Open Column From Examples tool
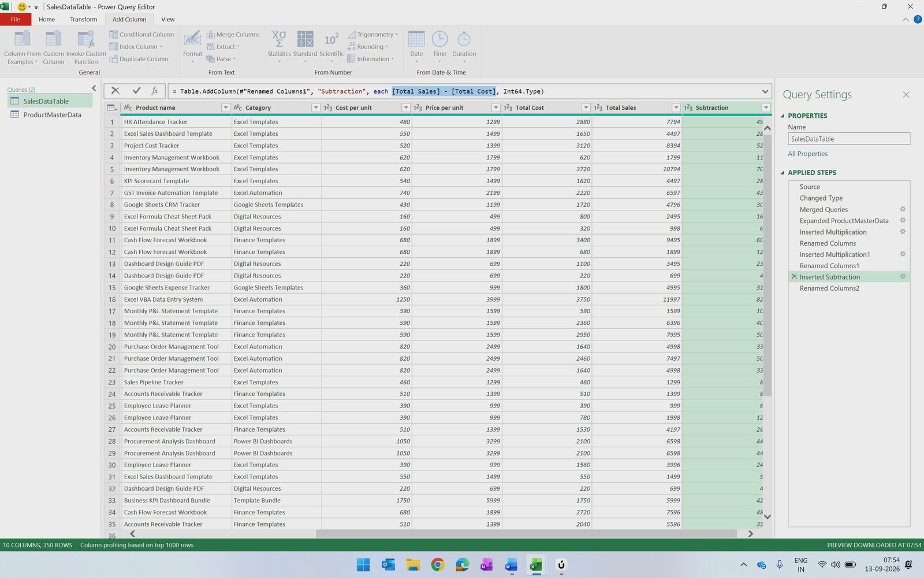The width and height of the screenshot is (924, 578). pos(22,48)
